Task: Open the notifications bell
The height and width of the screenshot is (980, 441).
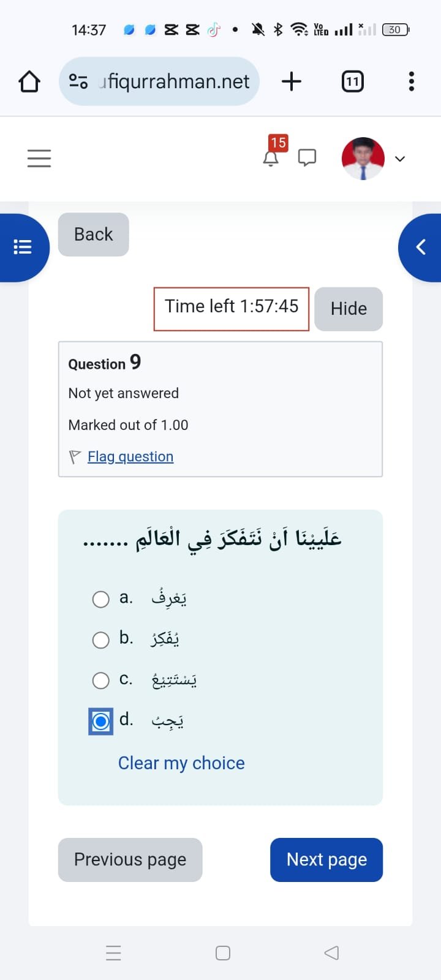Action: click(x=271, y=159)
